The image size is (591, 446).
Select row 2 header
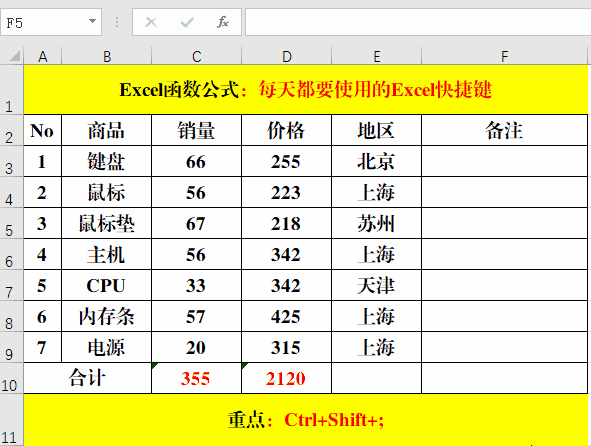tap(11, 130)
